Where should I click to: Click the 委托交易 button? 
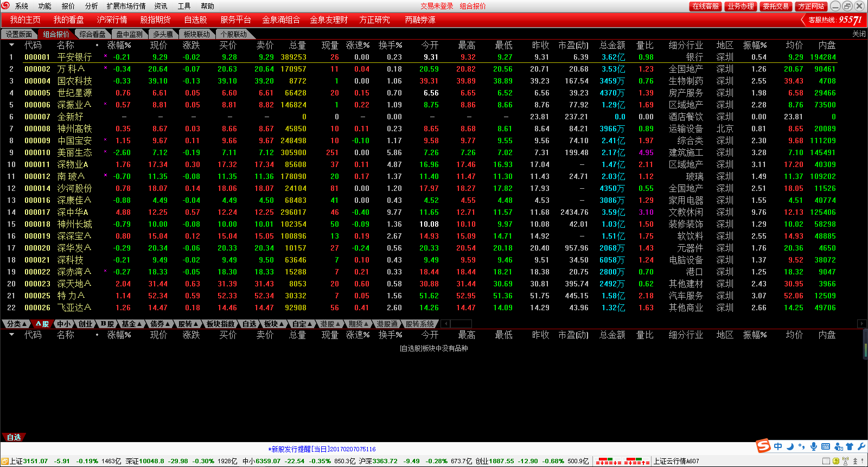point(775,6)
